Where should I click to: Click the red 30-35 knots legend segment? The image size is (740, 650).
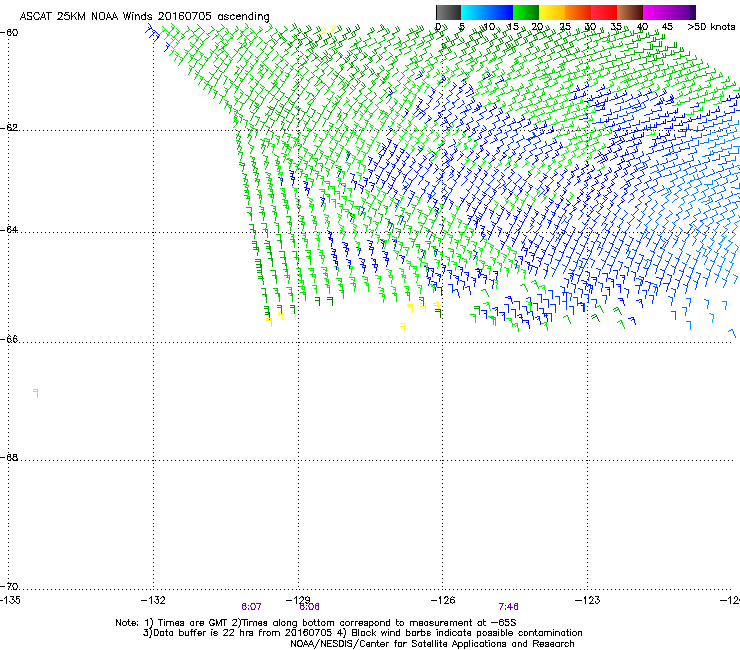(604, 12)
